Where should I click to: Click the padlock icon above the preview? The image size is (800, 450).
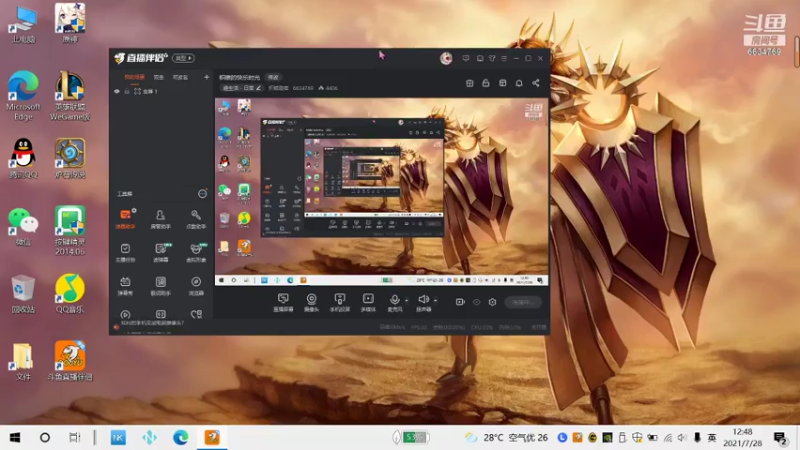(x=486, y=83)
